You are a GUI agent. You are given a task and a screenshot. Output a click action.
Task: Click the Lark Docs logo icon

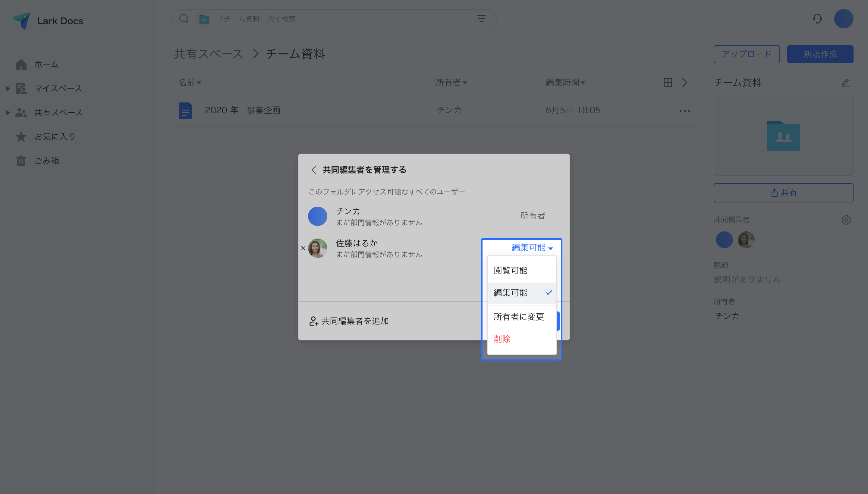21,21
